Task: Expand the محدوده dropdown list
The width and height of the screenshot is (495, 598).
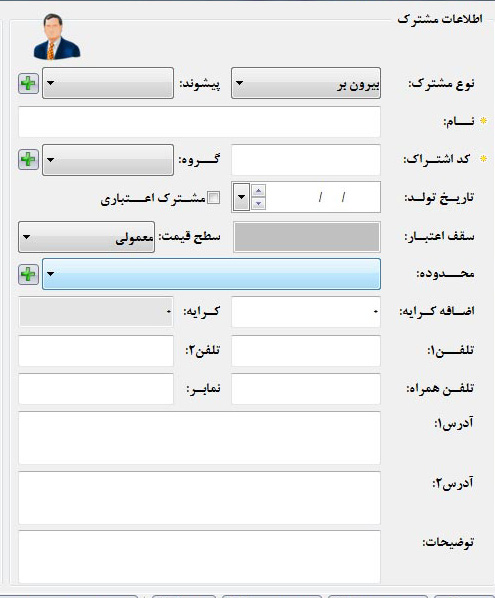Action: (x=211, y=274)
